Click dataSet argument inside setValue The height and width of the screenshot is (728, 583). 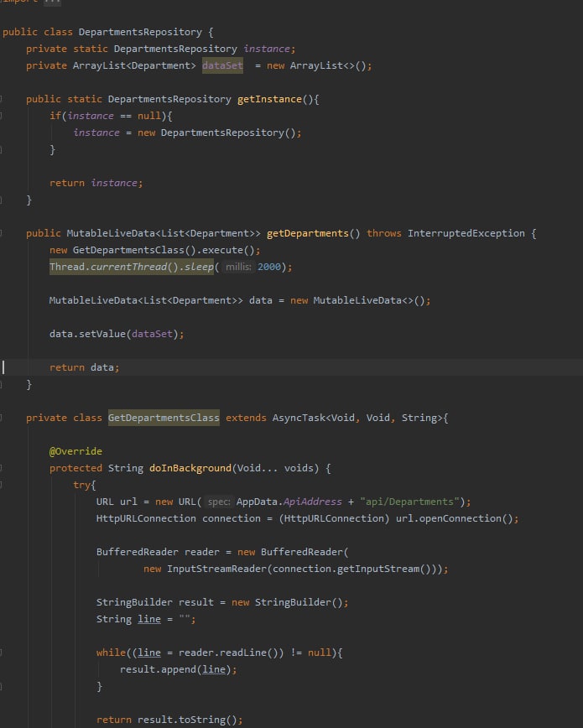[152, 334]
